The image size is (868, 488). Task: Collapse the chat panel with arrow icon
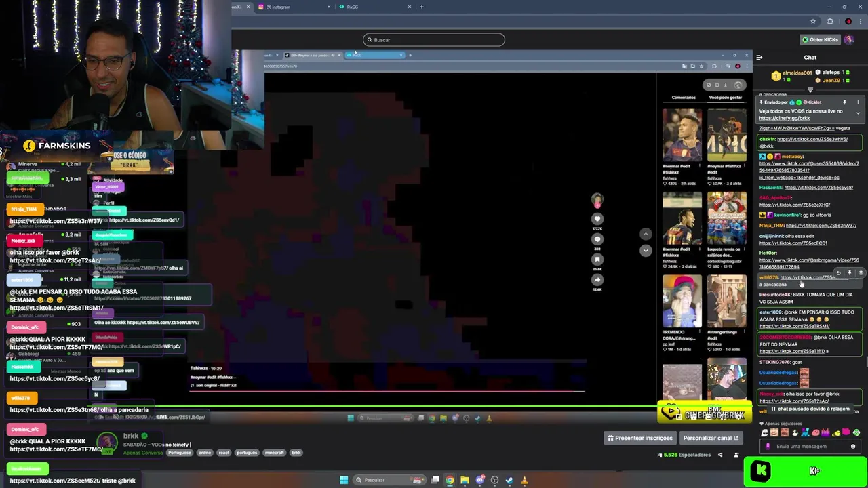(x=759, y=58)
